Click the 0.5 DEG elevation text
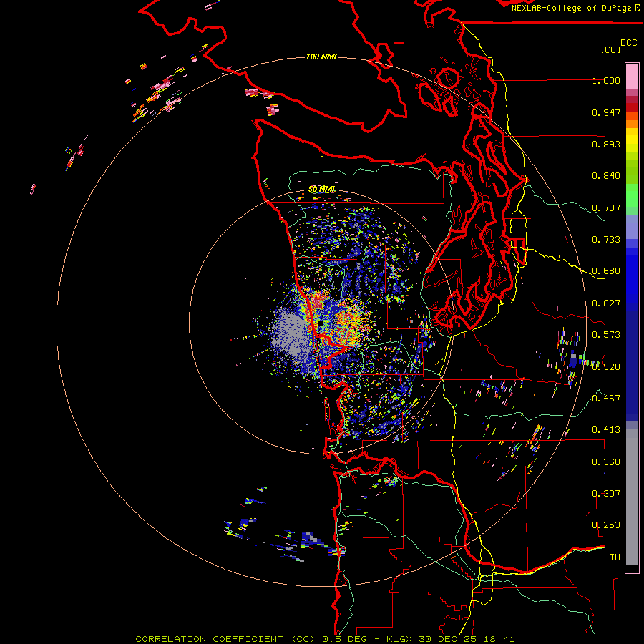 (x=345, y=639)
